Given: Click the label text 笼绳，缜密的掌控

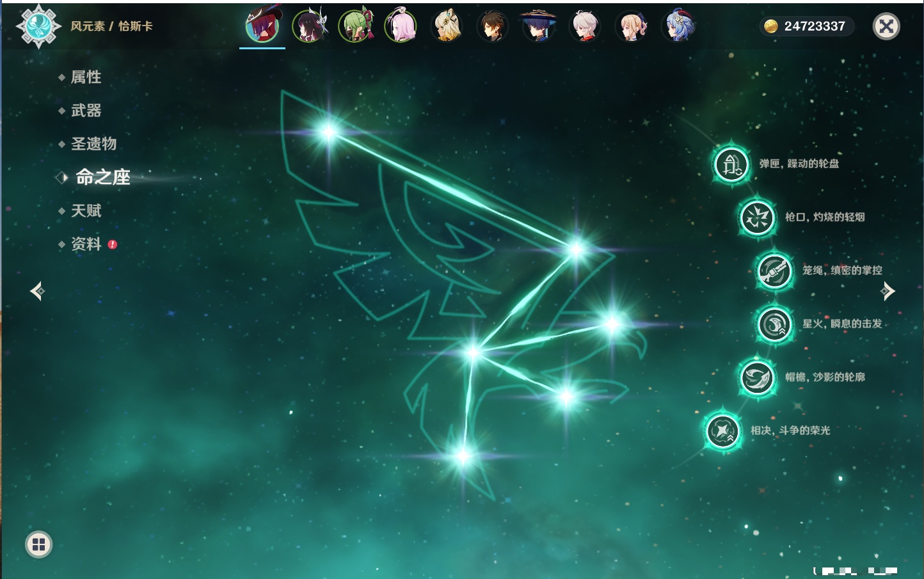Looking at the screenshot, I should [x=842, y=271].
